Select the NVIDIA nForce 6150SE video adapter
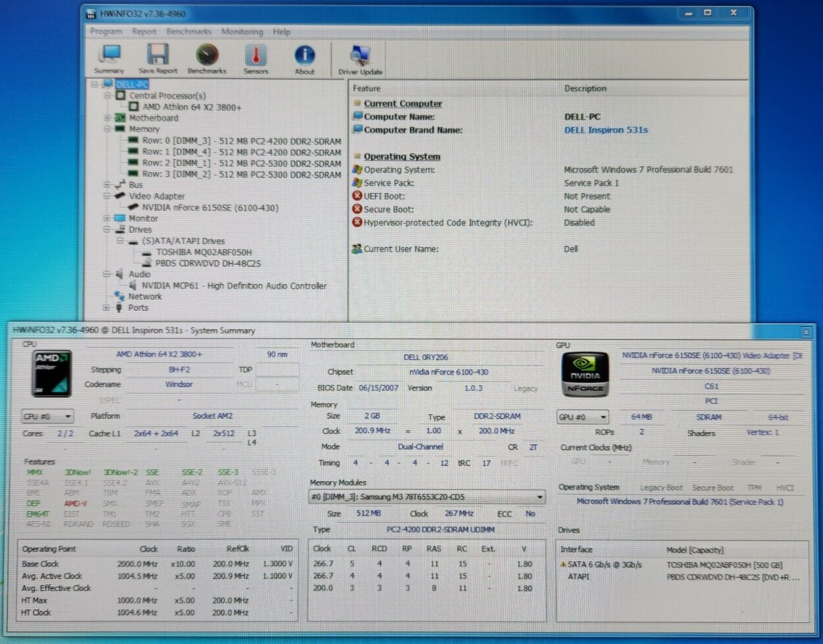 coord(210,207)
